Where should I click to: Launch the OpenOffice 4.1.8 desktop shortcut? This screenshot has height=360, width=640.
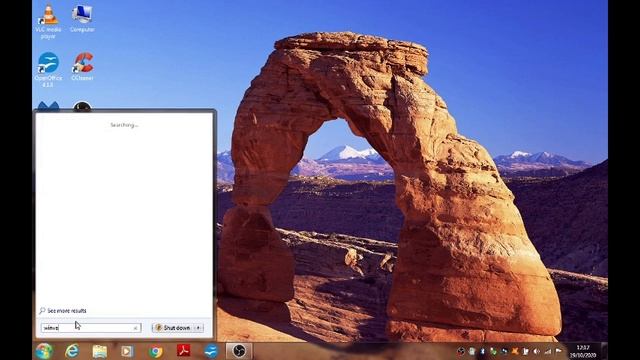48,70
